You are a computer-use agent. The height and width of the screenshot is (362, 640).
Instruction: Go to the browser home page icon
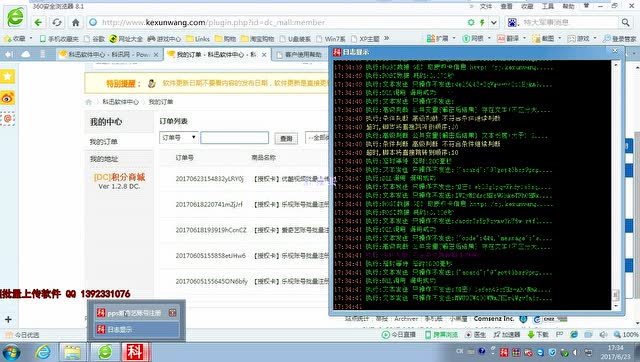(76, 22)
